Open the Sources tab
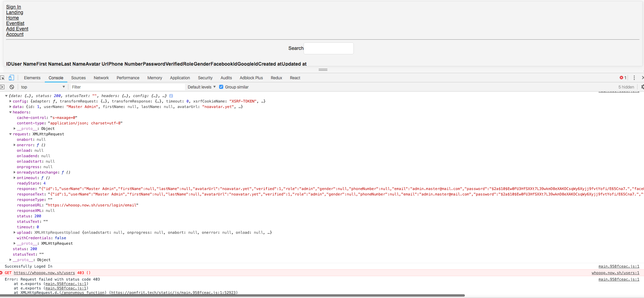Image resolution: width=644 pixels, height=298 pixels. [78, 78]
